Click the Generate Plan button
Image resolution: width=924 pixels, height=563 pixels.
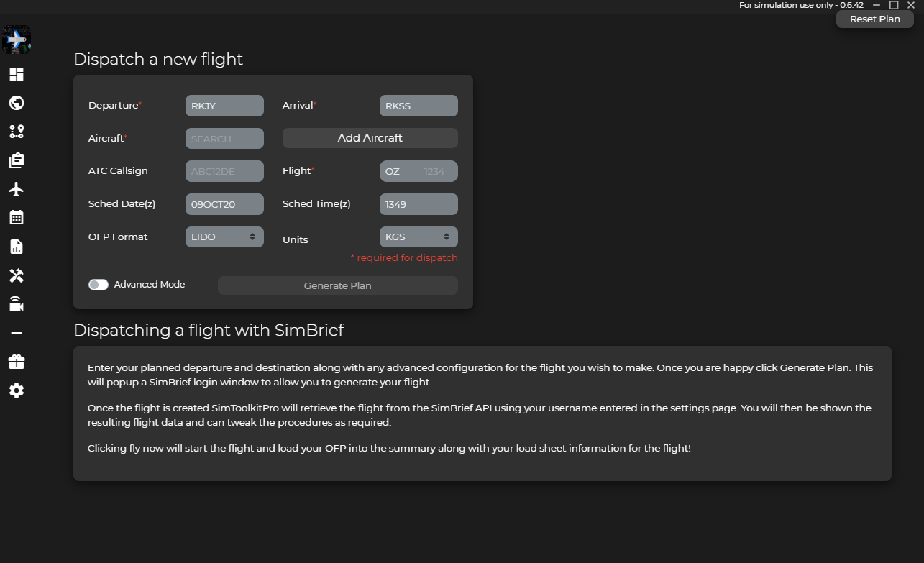click(x=338, y=285)
